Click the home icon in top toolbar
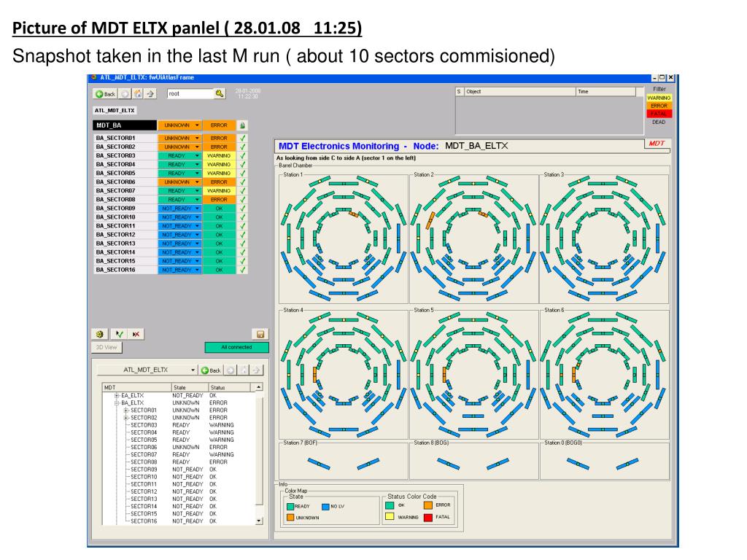This screenshot has width=747, height=560. click(138, 94)
